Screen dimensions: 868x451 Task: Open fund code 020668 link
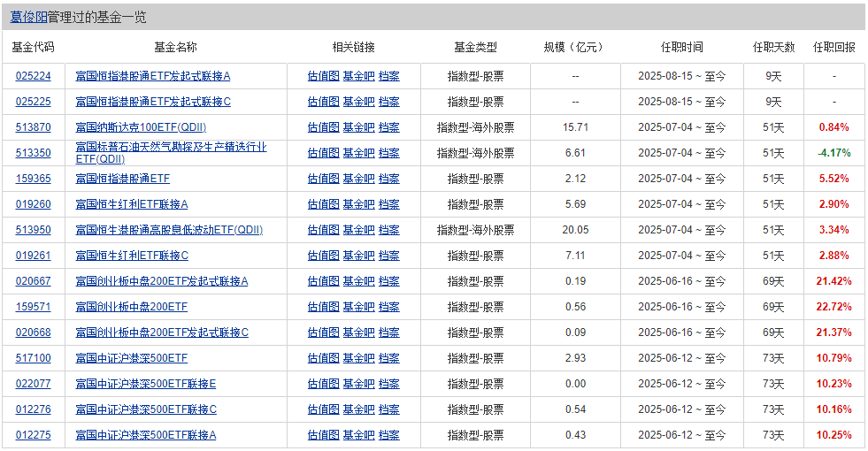coord(34,333)
